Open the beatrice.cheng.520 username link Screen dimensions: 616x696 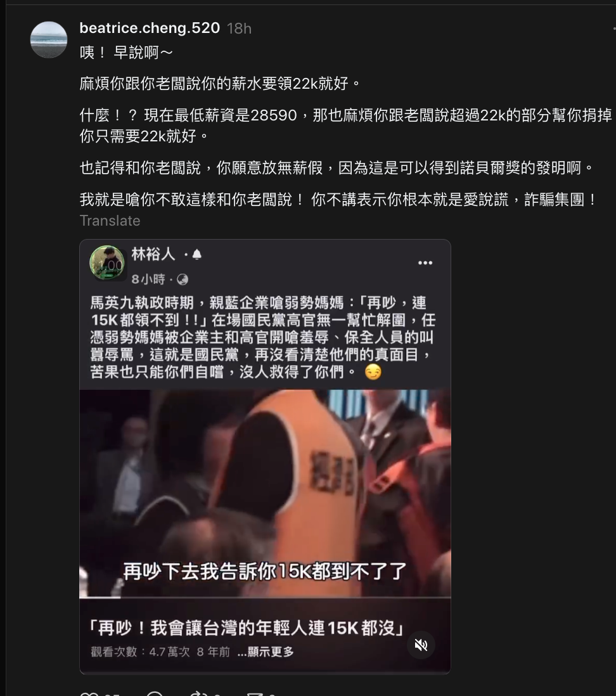coord(150,28)
